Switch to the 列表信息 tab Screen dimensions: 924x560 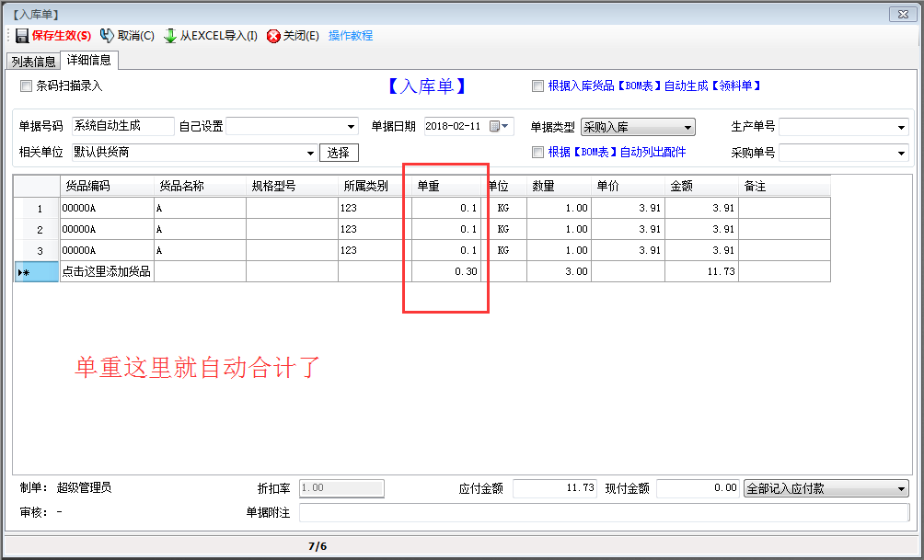[x=33, y=62]
